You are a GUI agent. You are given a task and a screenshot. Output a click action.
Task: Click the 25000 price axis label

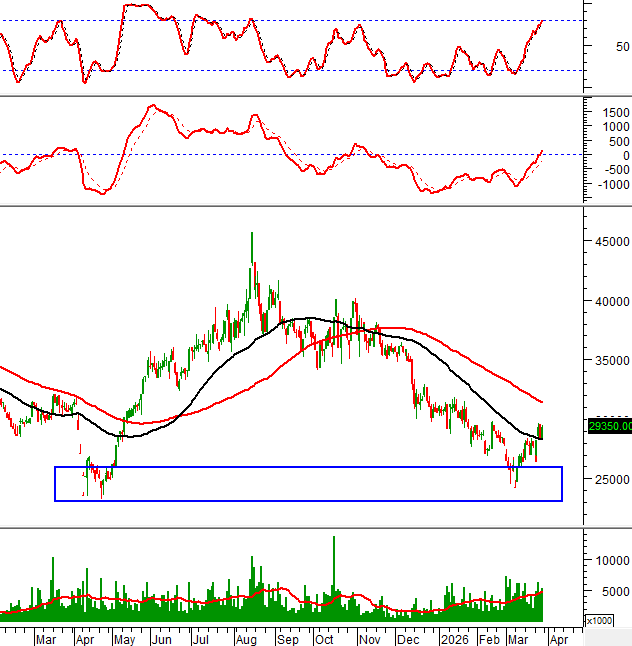click(x=609, y=480)
